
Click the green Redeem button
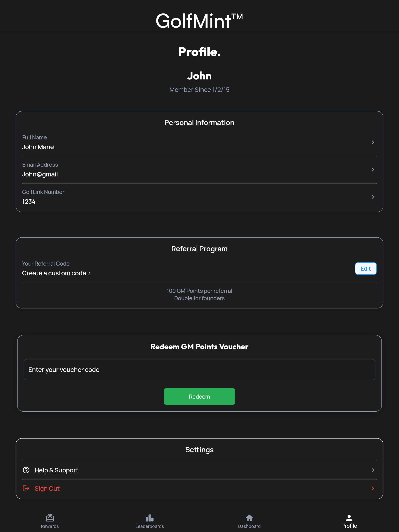(199, 396)
